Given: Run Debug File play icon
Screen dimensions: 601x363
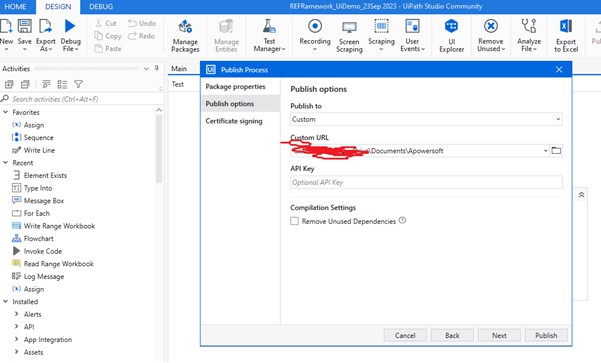Looking at the screenshot, I should (x=70, y=26).
